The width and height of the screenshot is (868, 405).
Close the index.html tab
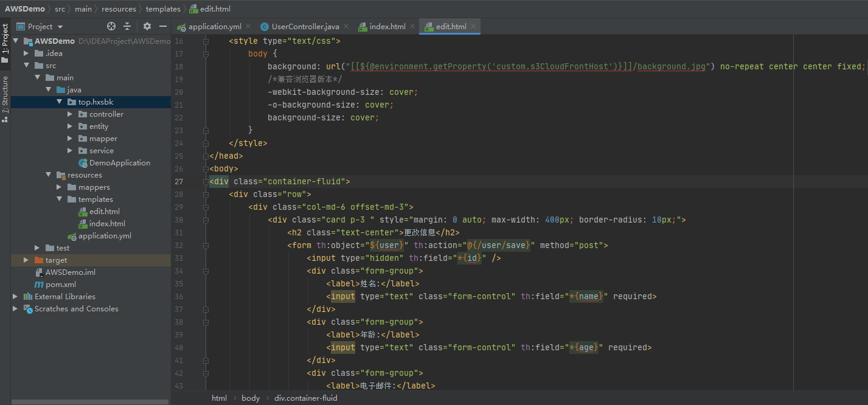[412, 26]
